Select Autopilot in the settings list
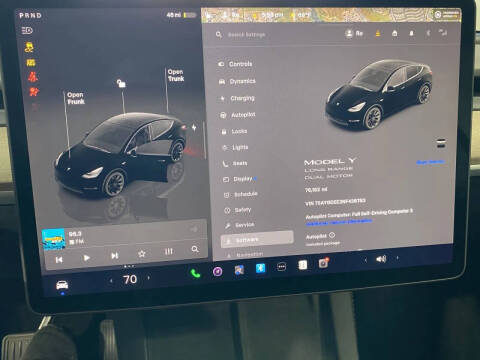Viewport: 480px width, 360px height. point(238,115)
